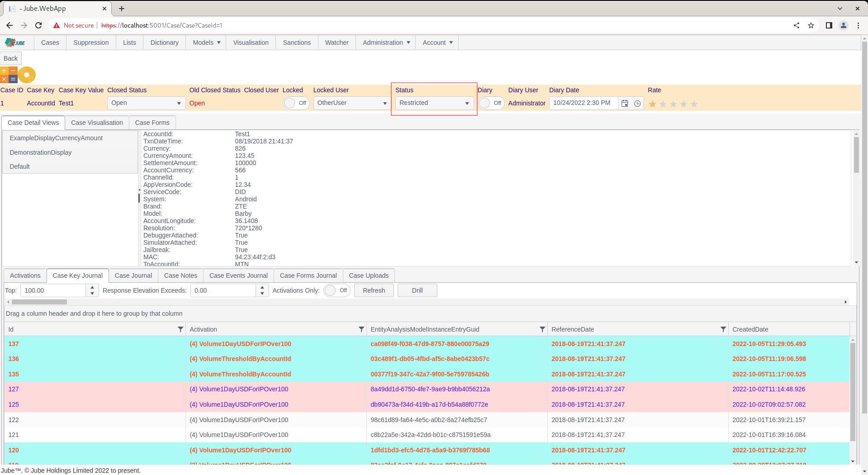Click the yellow disc save icon
The image size is (868, 475).
[27, 75]
